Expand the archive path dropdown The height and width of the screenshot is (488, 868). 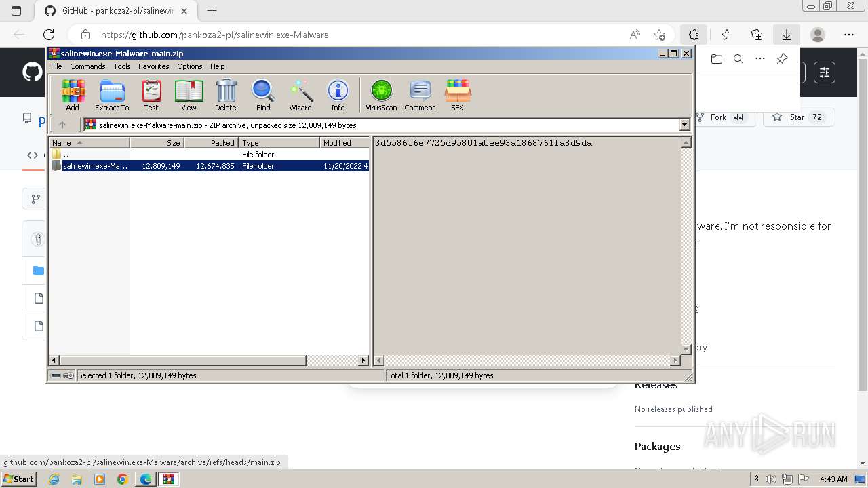click(684, 125)
